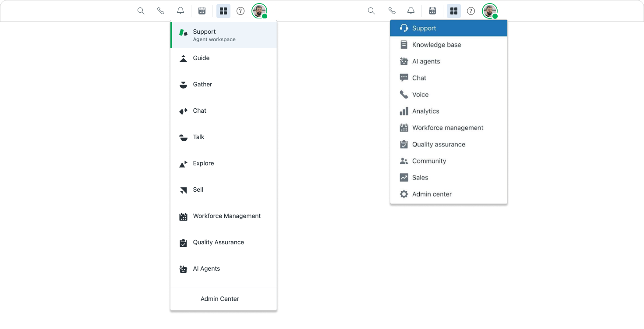
Task: Click the Community people icon
Action: point(404,161)
